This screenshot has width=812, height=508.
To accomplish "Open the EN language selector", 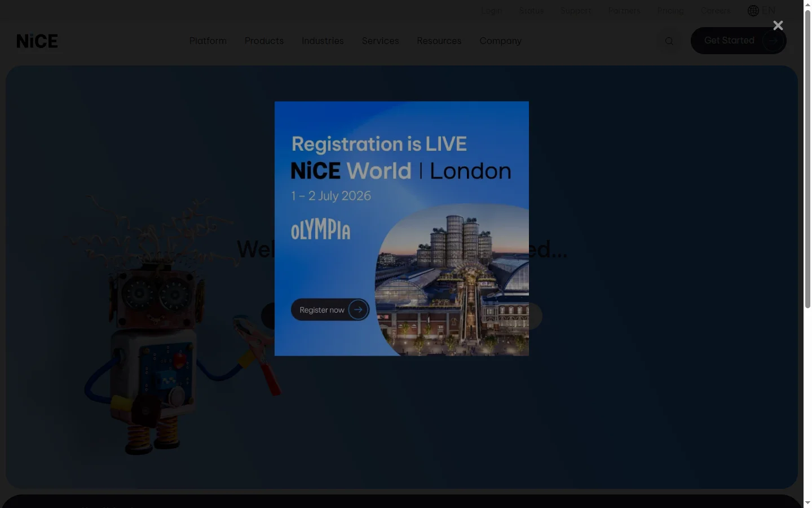I will tap(769, 11).
